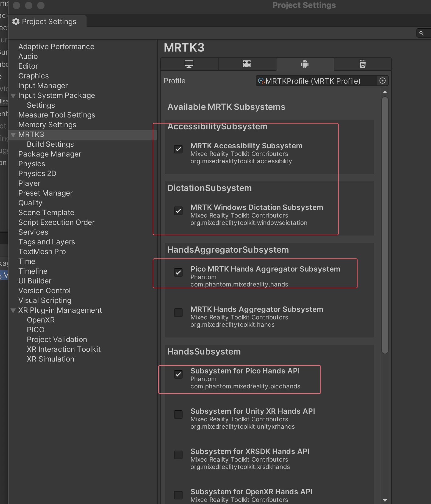Screen dimensions: 431x504
Task: Toggle Subsystem for Pico Hands API checkbox
Action: [x=178, y=374]
